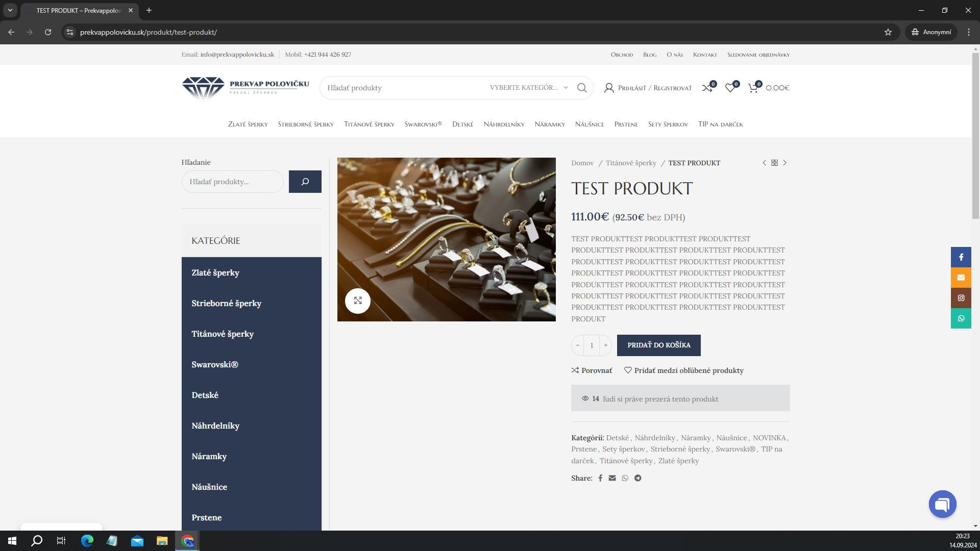Viewport: 980px width, 551px height.
Task: Select Titánové šperky in sidebar categories
Action: (x=223, y=334)
